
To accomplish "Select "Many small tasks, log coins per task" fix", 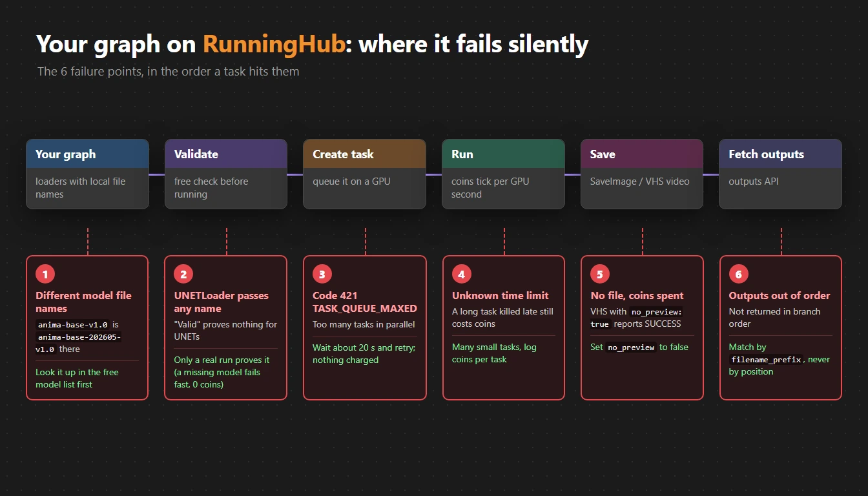I will (x=494, y=353).
